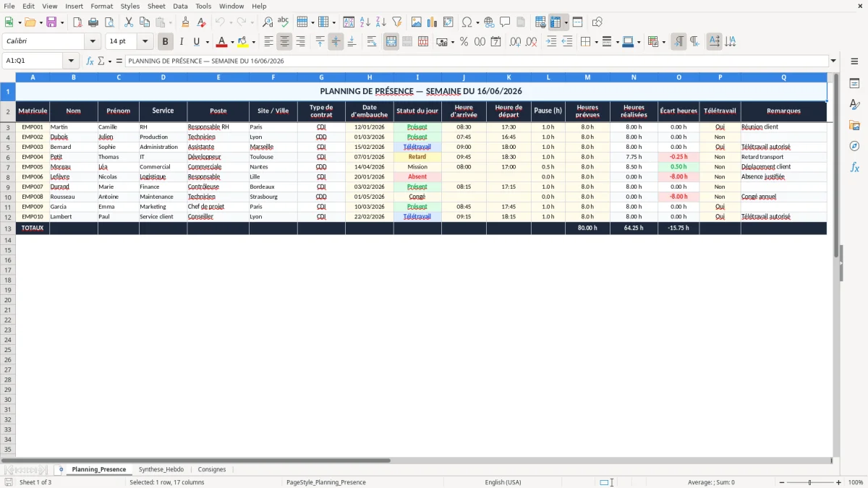Expand the Name Box dropdown arrow
This screenshot has width=868, height=488.
click(71, 61)
